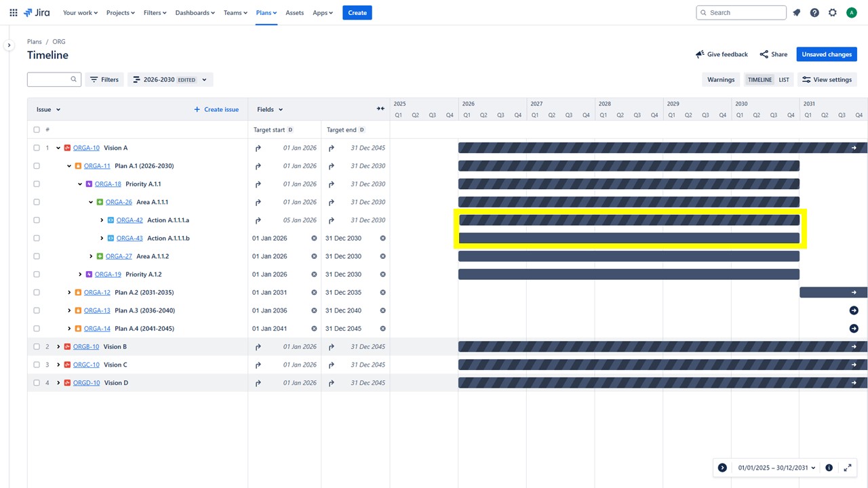Expand the ORGA-19 Priority A.1.2 row
Viewport: 868px width, 488px height.
pyautogui.click(x=80, y=274)
